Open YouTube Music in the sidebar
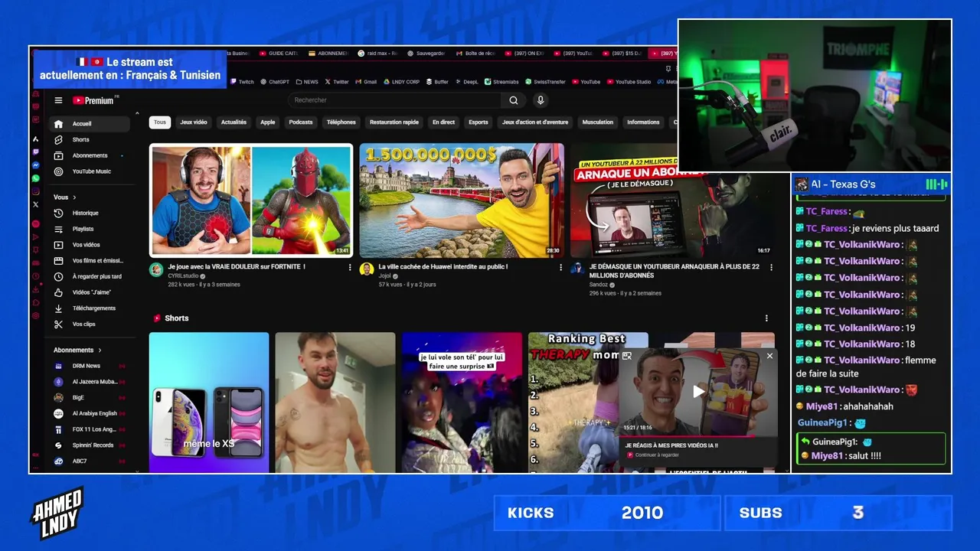The width and height of the screenshot is (980, 551). [x=90, y=171]
